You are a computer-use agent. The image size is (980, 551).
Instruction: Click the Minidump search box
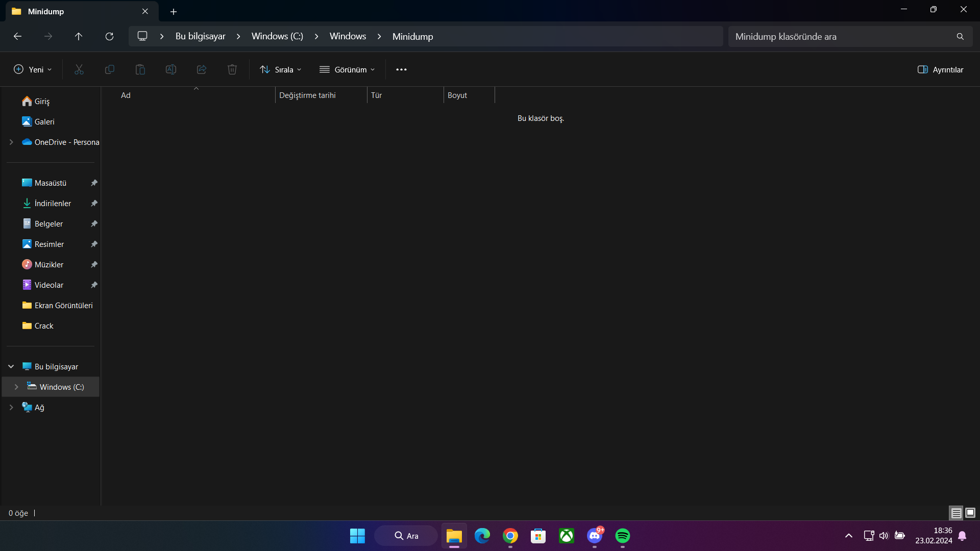[x=842, y=36]
